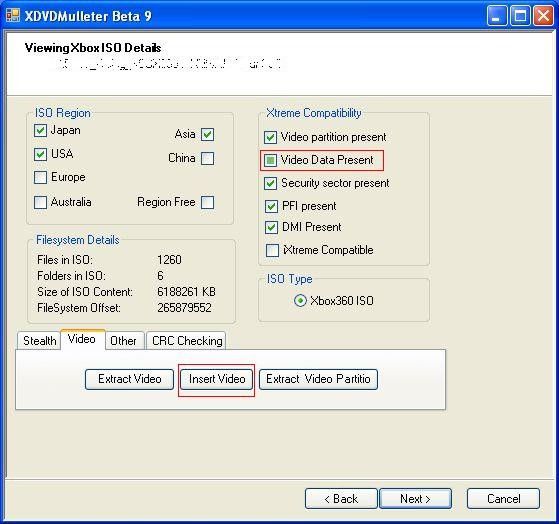
Task: Click the Insert Video button
Action: (217, 379)
